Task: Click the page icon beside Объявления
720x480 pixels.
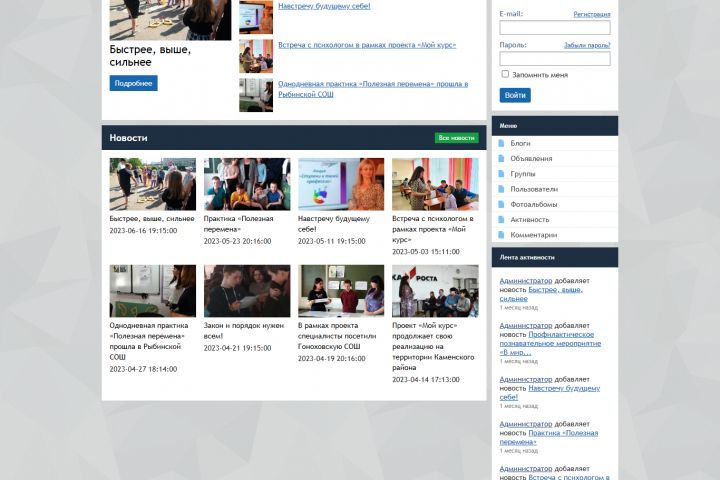Action: pos(501,158)
